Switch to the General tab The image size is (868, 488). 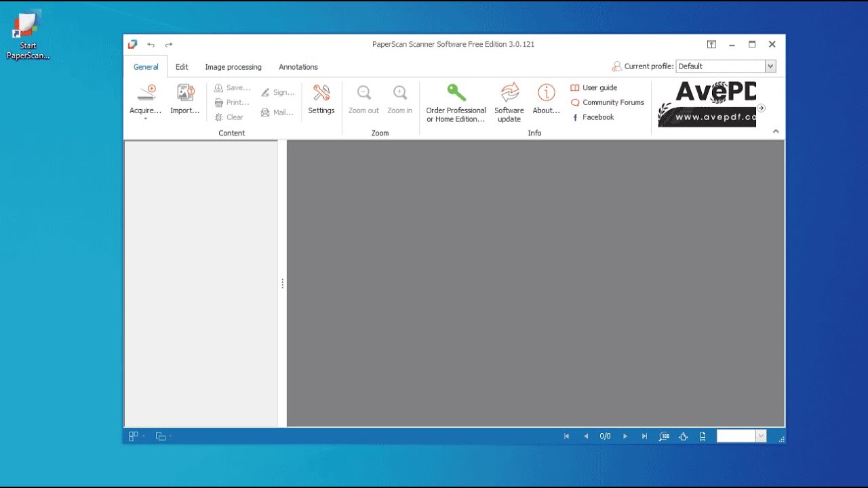coord(146,67)
